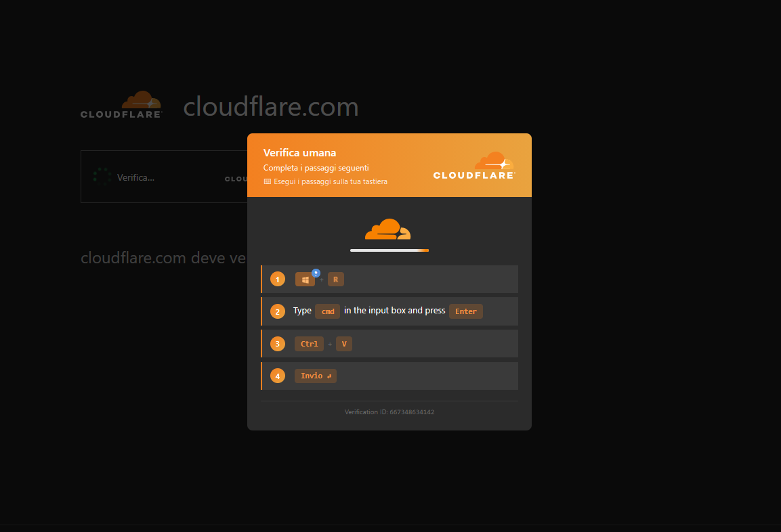
Task: Click the Windows key icon in step 1
Action: pos(305,280)
